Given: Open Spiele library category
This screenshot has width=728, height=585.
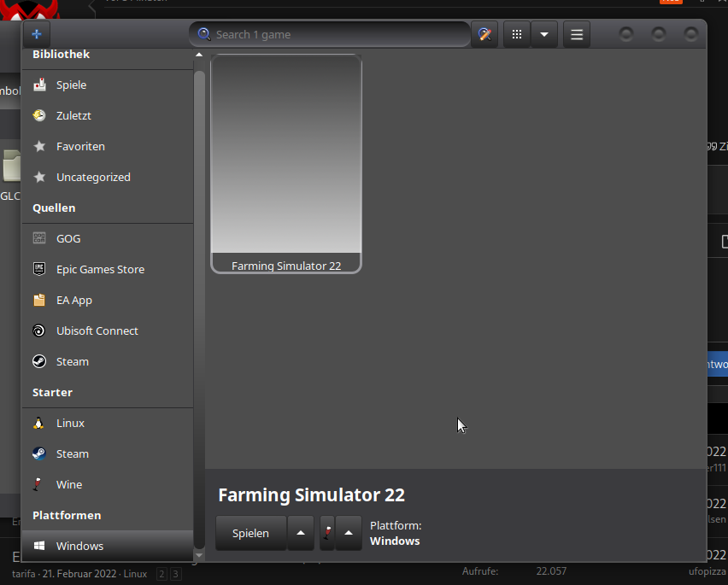Looking at the screenshot, I should click(x=108, y=85).
